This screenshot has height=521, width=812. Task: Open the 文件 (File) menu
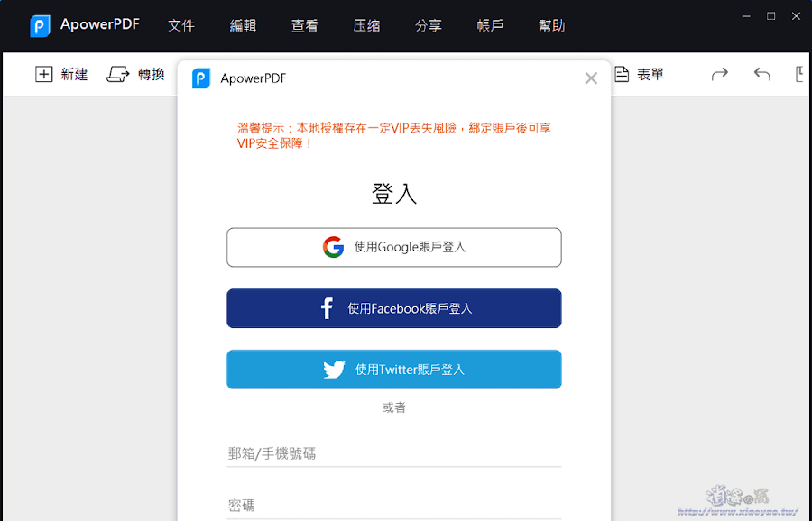coord(181,25)
